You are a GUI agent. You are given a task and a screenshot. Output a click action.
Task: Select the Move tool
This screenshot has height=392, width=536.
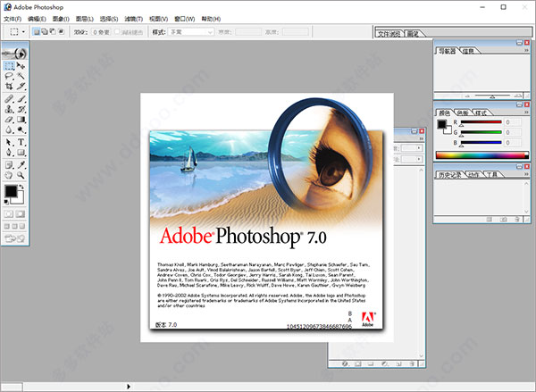click(x=21, y=65)
